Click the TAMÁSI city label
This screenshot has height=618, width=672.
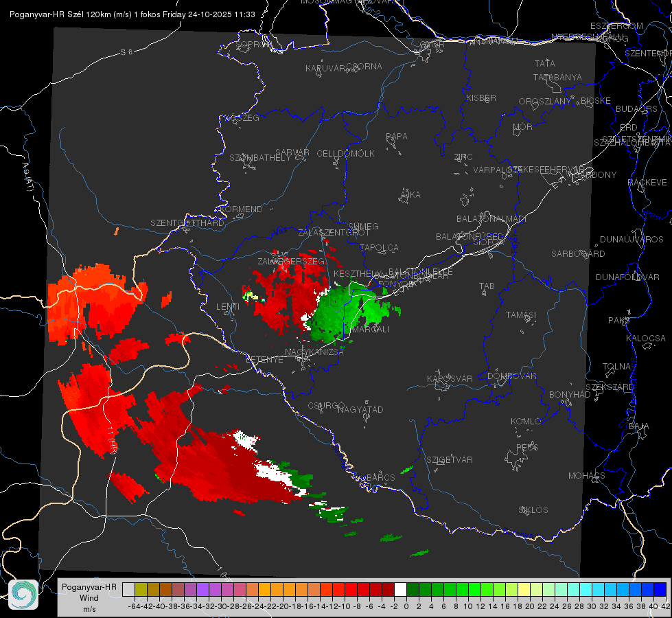click(521, 315)
